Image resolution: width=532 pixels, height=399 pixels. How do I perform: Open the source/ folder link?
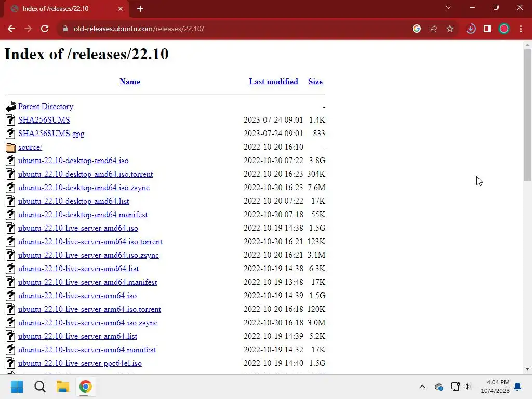30,147
